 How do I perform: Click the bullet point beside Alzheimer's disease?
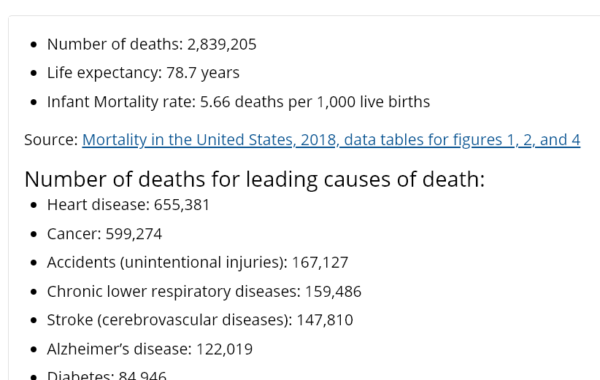coord(34,349)
